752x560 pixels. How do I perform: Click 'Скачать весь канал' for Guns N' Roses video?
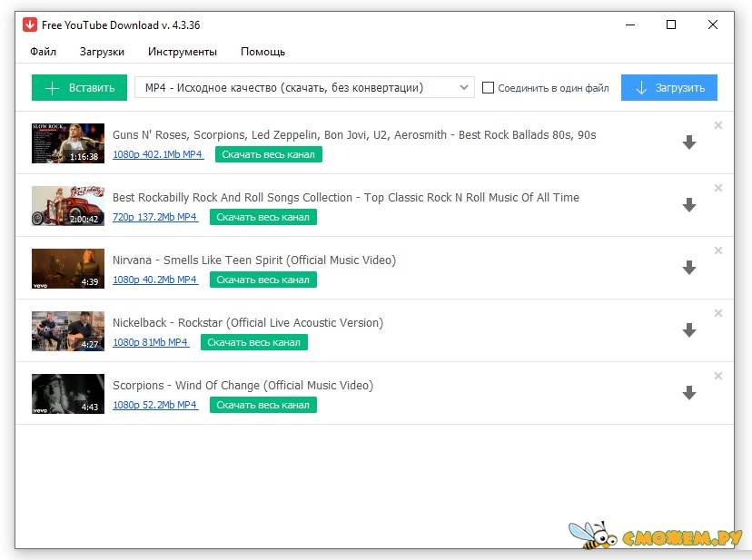tap(269, 154)
